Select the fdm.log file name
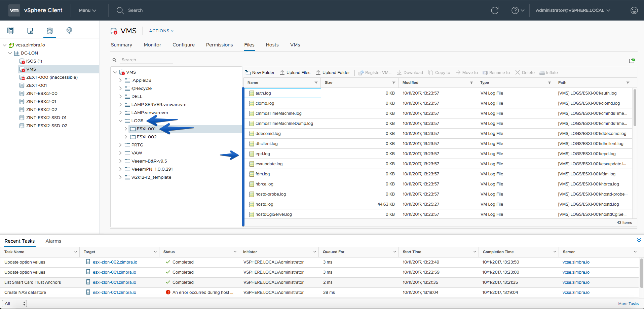The image size is (644, 309). click(263, 174)
